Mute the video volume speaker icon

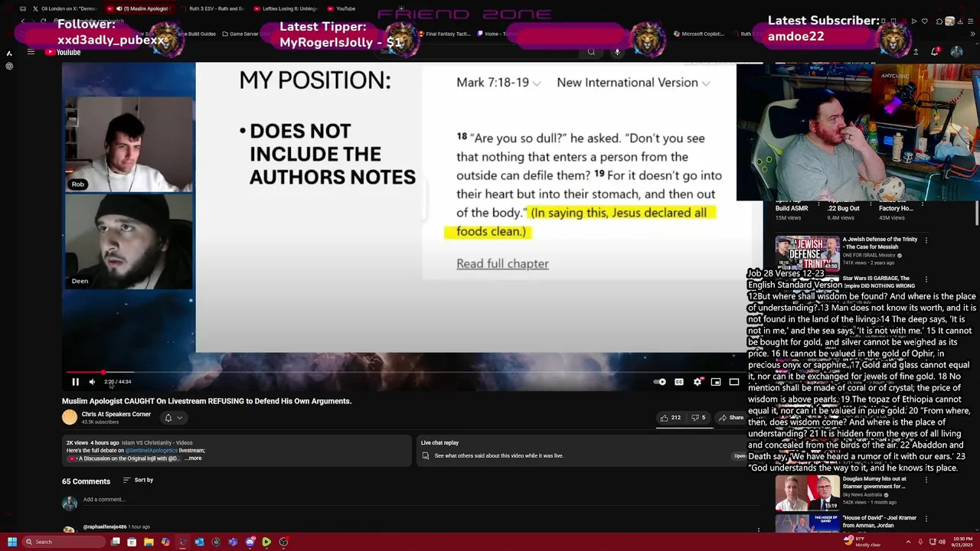(x=92, y=382)
